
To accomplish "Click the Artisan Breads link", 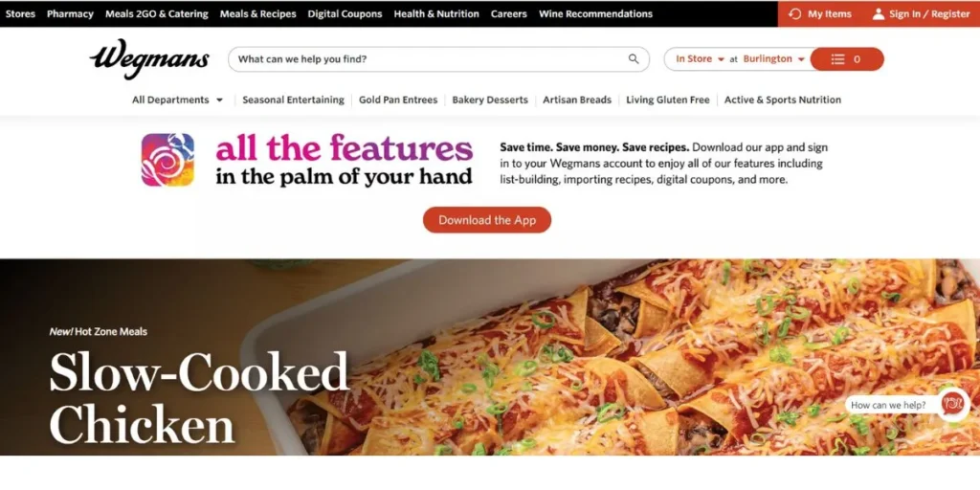I will (x=577, y=100).
